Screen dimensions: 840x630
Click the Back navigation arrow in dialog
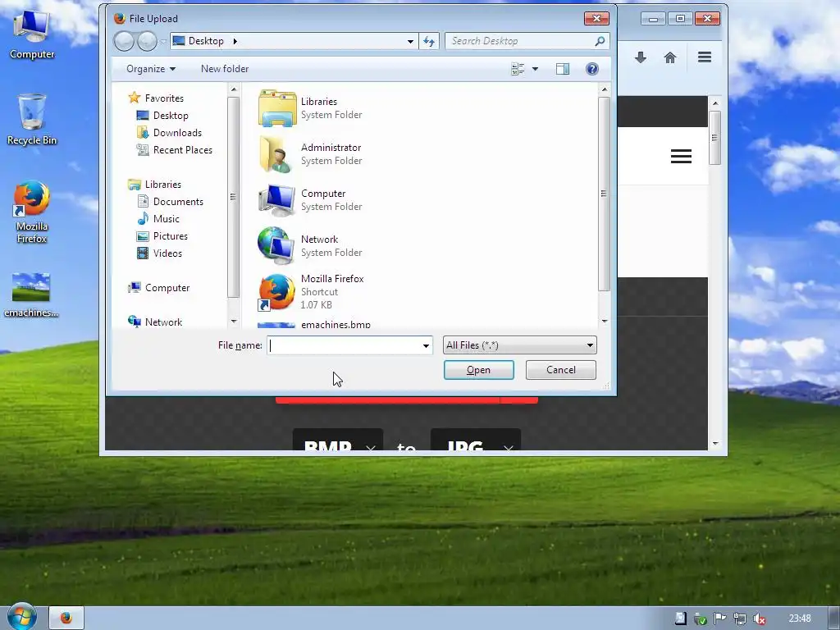pos(124,41)
